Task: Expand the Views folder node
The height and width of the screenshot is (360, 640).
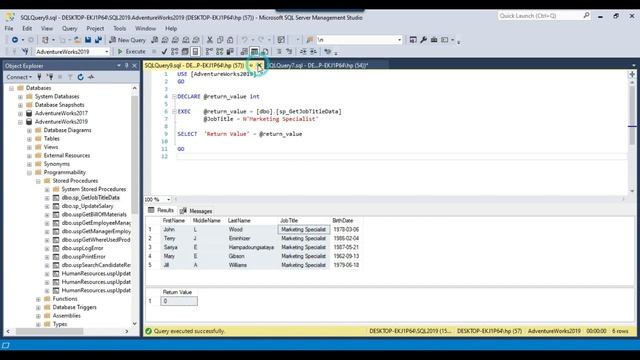Action: click(x=29, y=147)
